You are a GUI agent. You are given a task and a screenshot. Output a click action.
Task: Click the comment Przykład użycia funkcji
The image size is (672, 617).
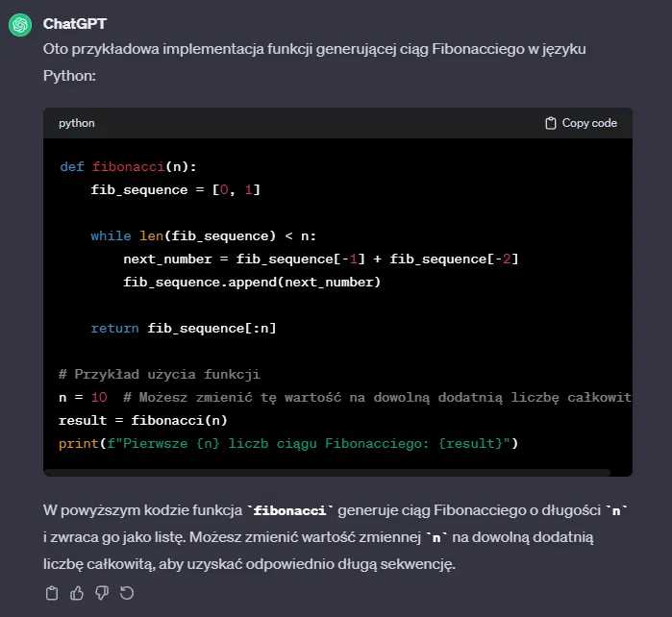(159, 374)
